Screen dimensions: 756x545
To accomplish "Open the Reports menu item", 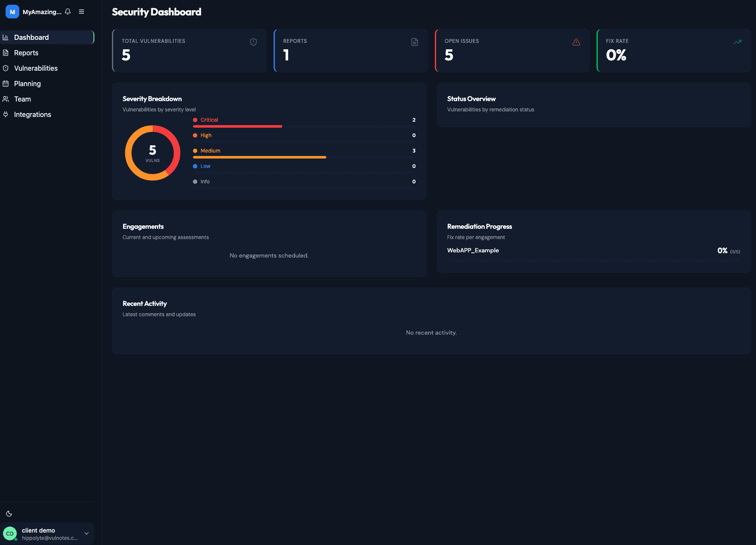I will pyautogui.click(x=47, y=53).
